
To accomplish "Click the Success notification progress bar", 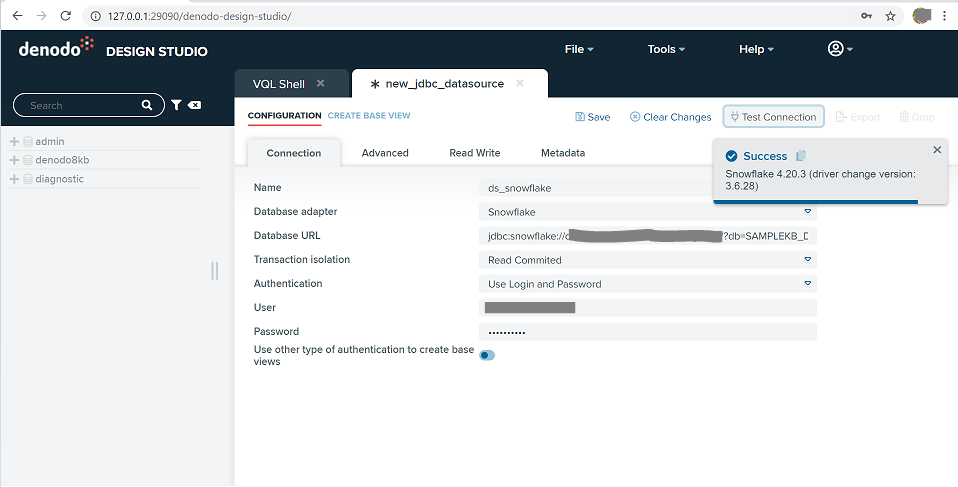I will pos(815,201).
